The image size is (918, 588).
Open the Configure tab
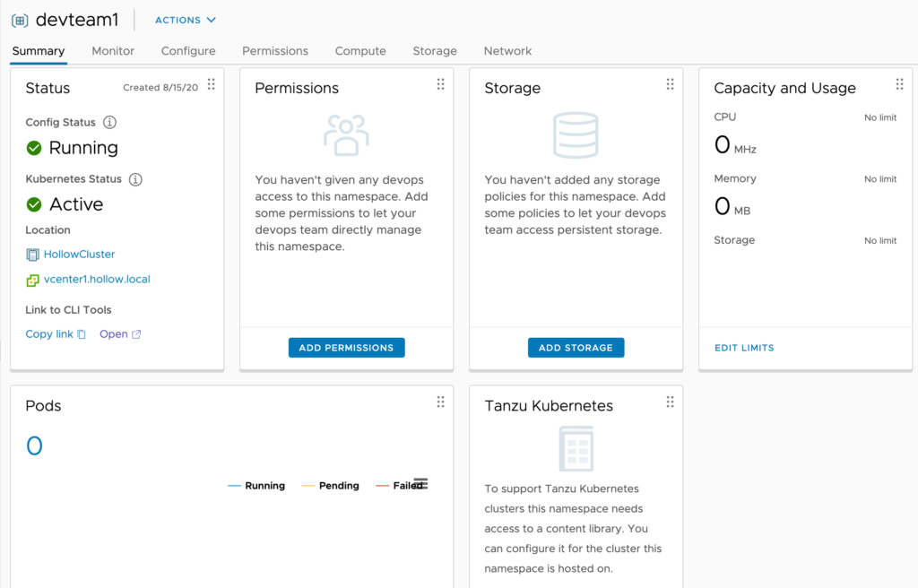pos(188,51)
